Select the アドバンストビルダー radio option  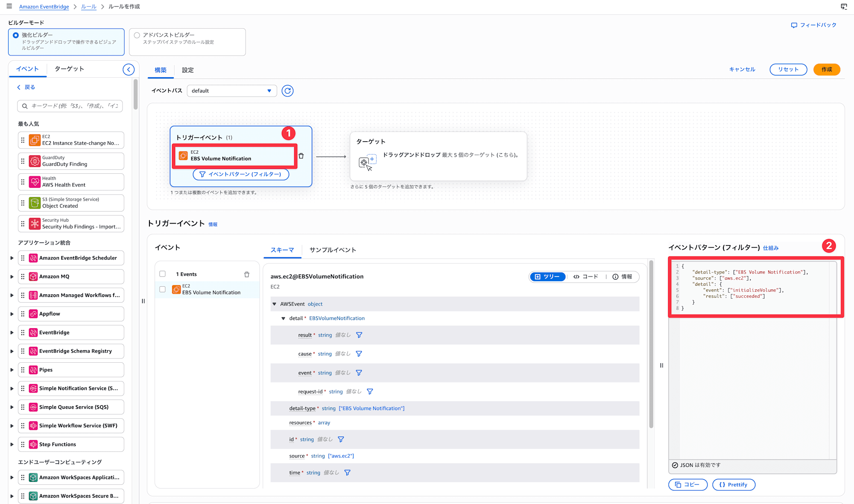tap(137, 35)
